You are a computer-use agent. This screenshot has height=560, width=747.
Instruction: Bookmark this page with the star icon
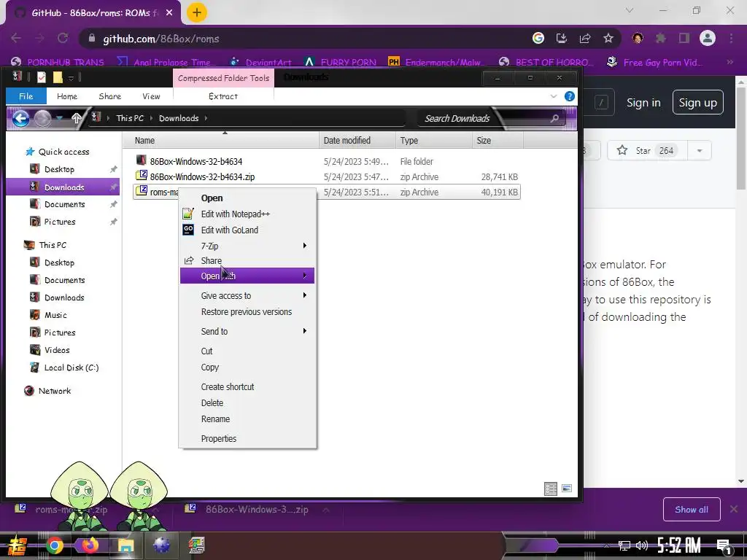pyautogui.click(x=608, y=39)
